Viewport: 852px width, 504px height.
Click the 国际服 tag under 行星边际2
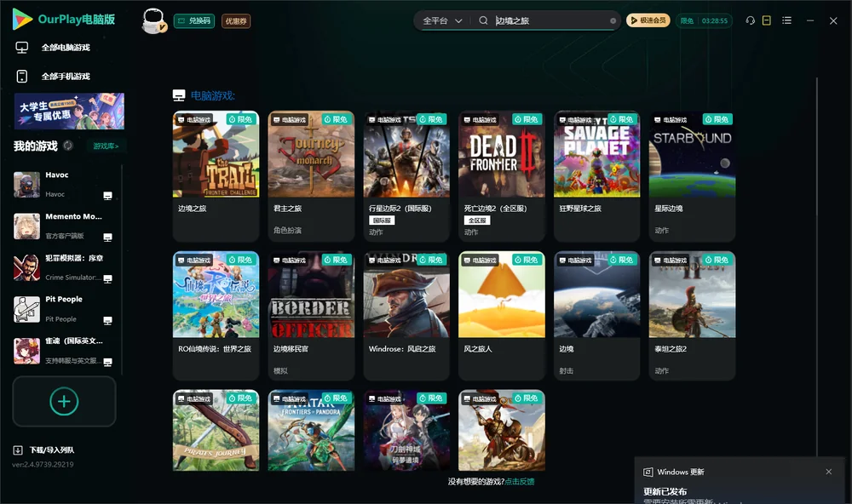coord(382,220)
